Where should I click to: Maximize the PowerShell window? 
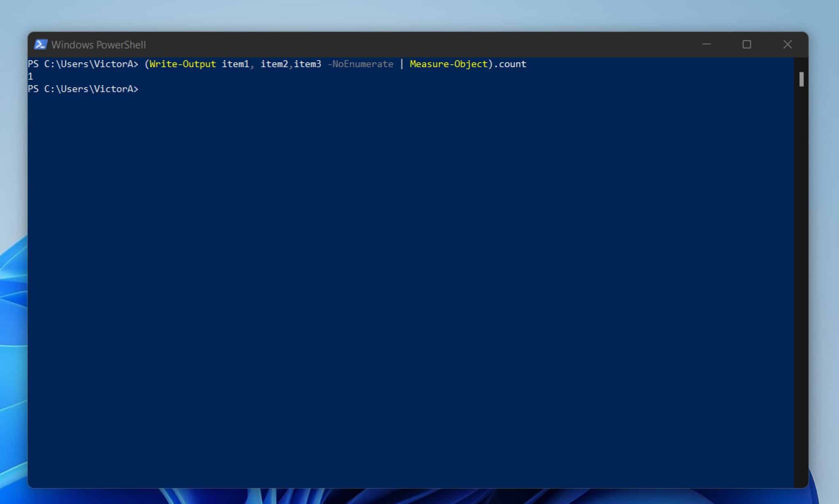tap(746, 44)
